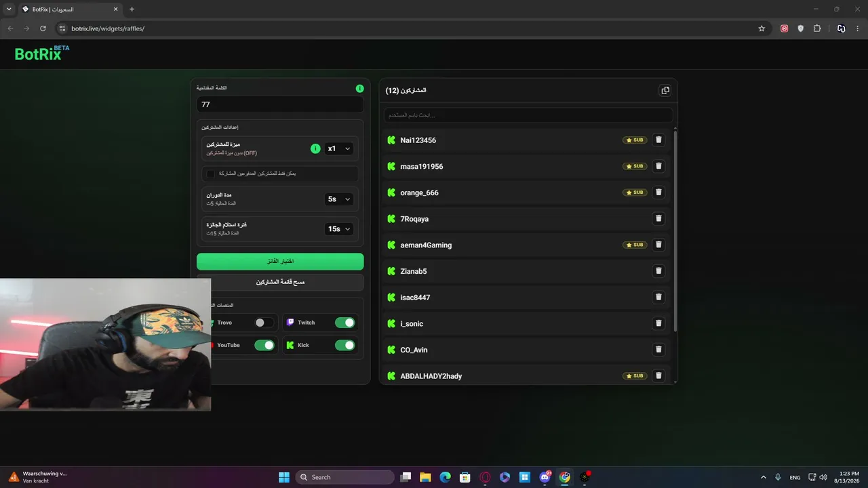Disable the Twitch platform switch
This screenshot has width=868, height=488.
(345, 323)
